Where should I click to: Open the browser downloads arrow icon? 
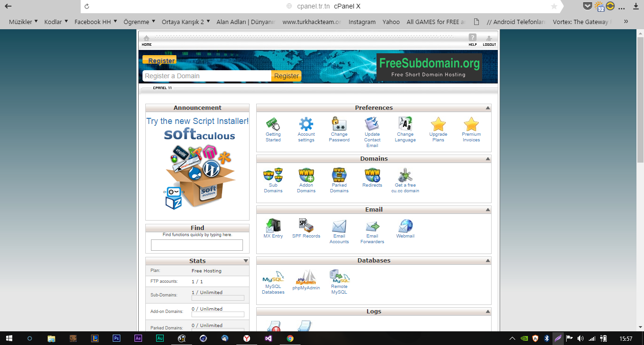pyautogui.click(x=635, y=7)
